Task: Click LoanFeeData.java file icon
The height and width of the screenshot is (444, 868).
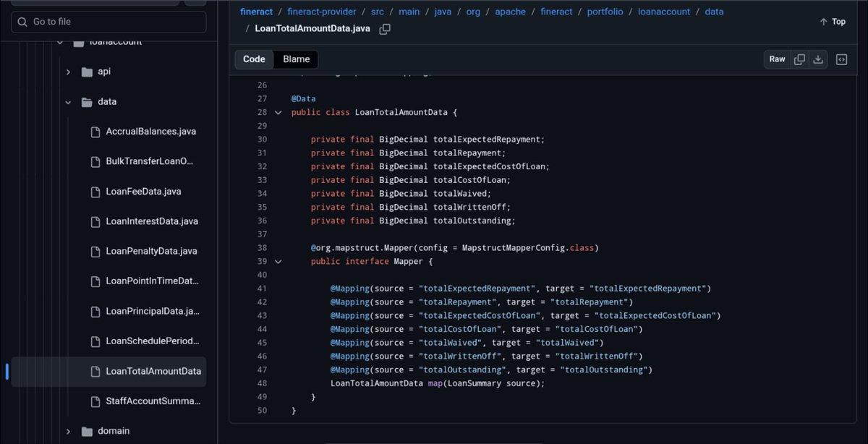Action: pos(95,192)
